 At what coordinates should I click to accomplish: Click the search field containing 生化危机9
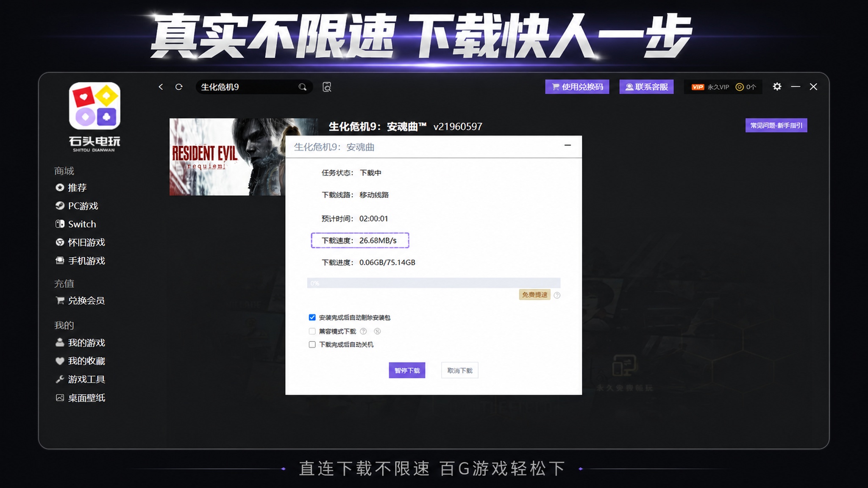[254, 87]
